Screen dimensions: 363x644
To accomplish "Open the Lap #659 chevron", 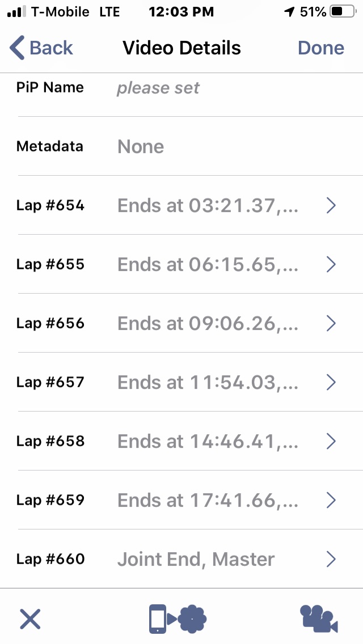I will (x=331, y=500).
